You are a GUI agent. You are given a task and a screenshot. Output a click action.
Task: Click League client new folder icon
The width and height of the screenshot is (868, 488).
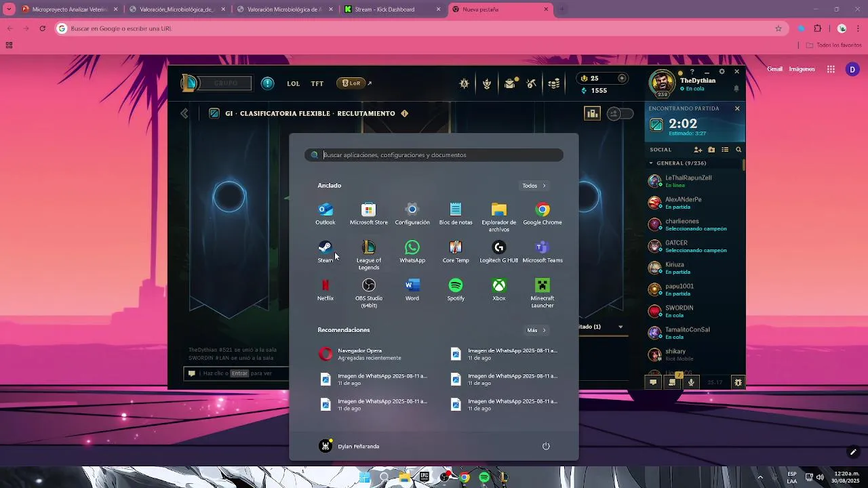711,150
